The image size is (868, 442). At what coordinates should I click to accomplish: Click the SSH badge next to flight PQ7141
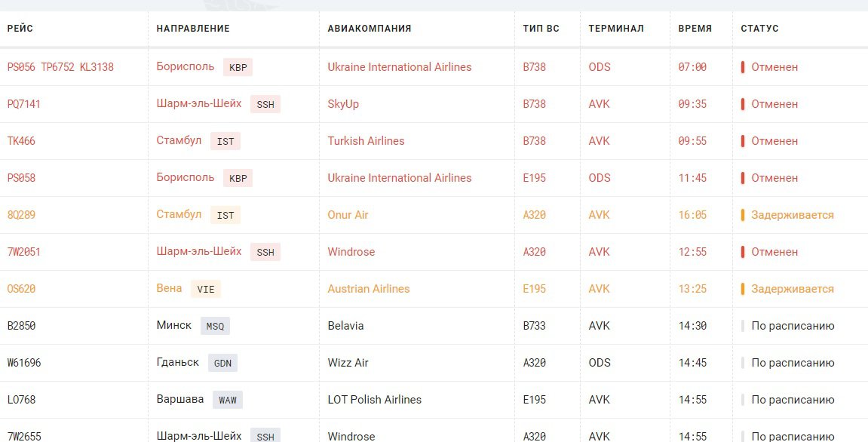[x=265, y=104]
